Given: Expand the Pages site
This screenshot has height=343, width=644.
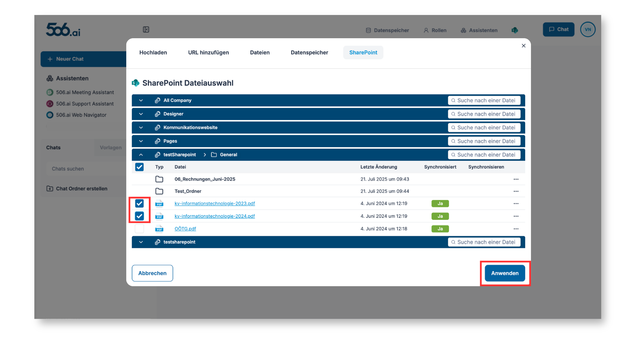Looking at the screenshot, I should (141, 141).
